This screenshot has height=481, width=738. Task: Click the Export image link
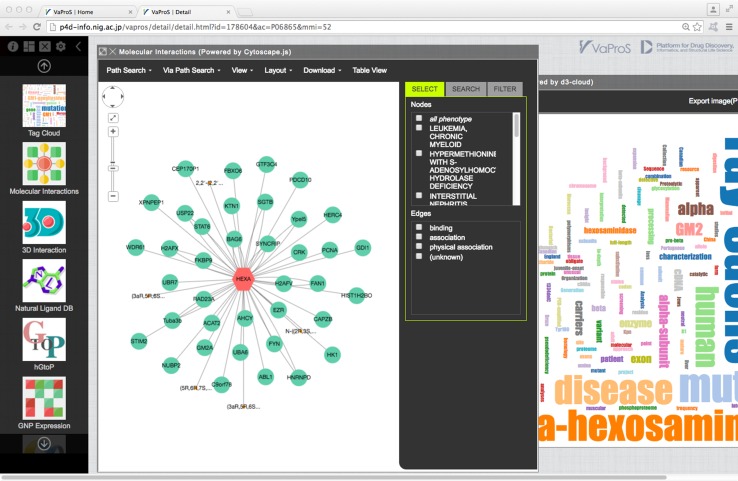[x=712, y=101]
